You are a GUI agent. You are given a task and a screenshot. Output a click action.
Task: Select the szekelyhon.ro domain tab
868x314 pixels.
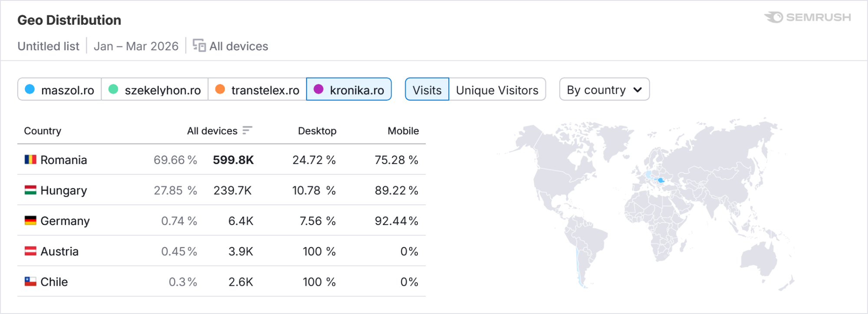click(155, 90)
